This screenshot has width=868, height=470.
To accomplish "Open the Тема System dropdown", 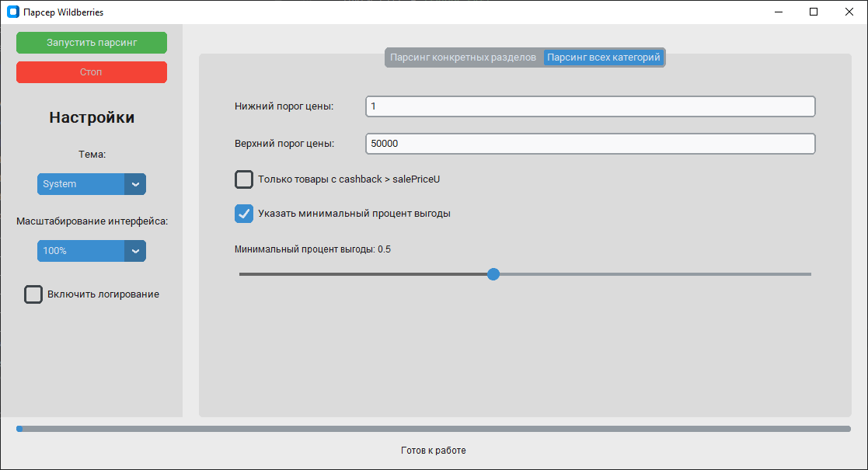I will pyautogui.click(x=92, y=184).
